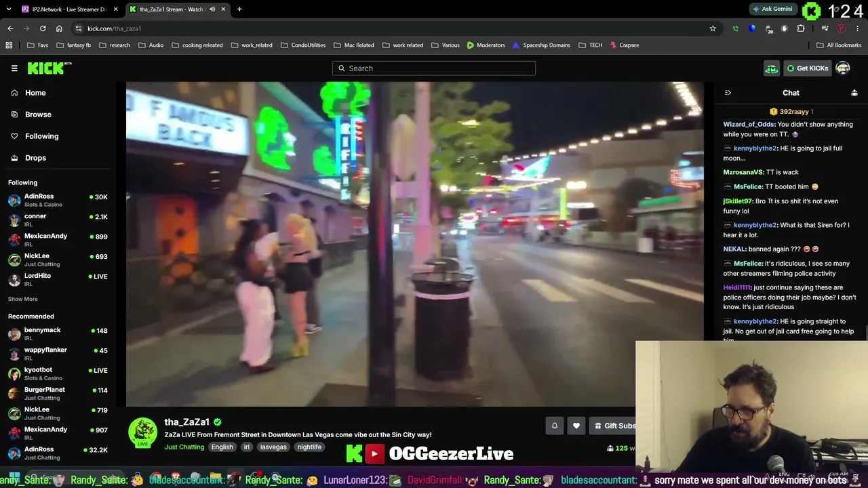Open the All Bookmarks folder

pos(839,45)
